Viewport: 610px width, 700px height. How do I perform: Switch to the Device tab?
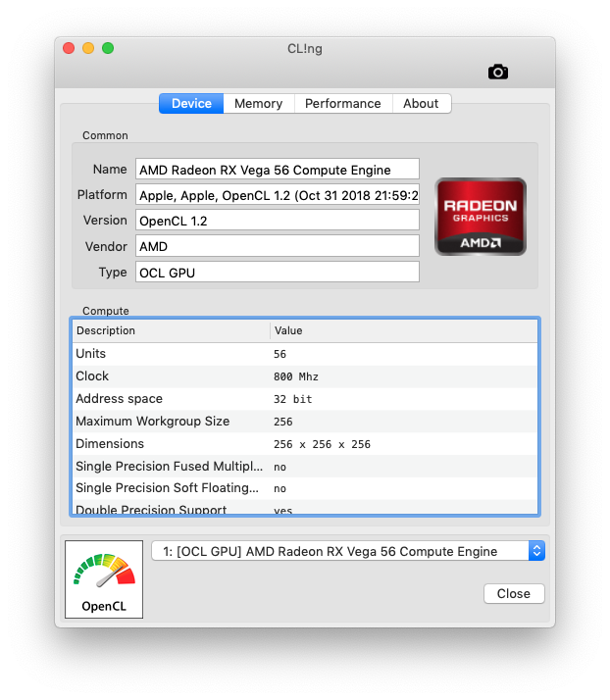(x=191, y=104)
